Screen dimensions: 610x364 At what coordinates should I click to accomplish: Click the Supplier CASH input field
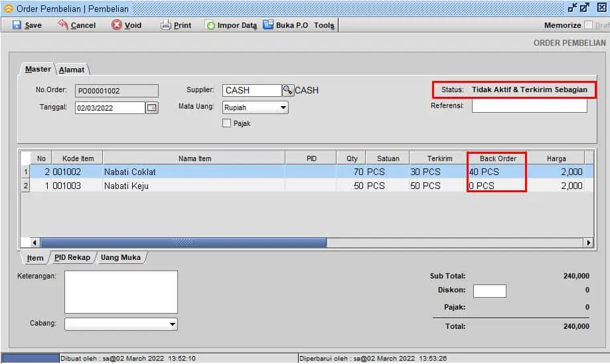(x=252, y=91)
